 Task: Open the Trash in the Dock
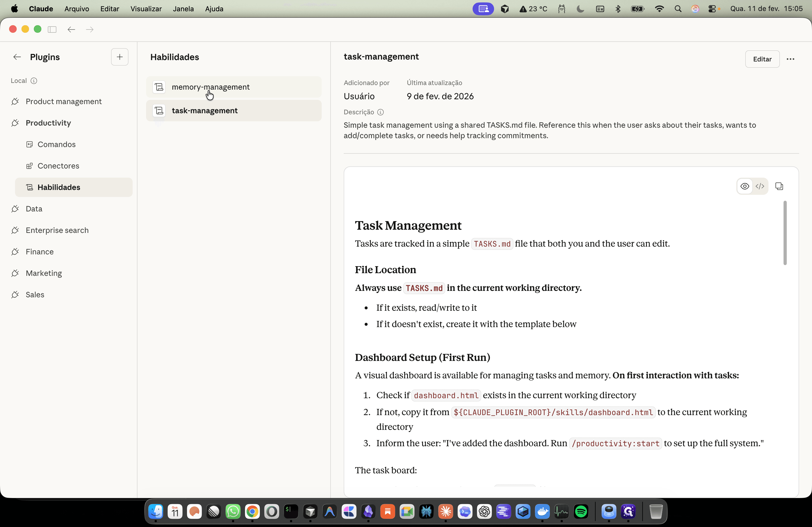point(655,511)
